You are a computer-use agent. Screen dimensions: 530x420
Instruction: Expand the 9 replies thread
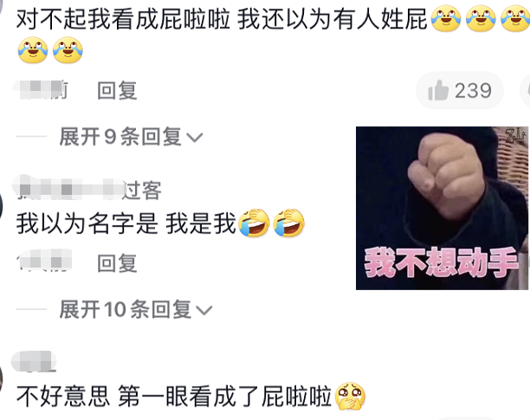tap(131, 137)
